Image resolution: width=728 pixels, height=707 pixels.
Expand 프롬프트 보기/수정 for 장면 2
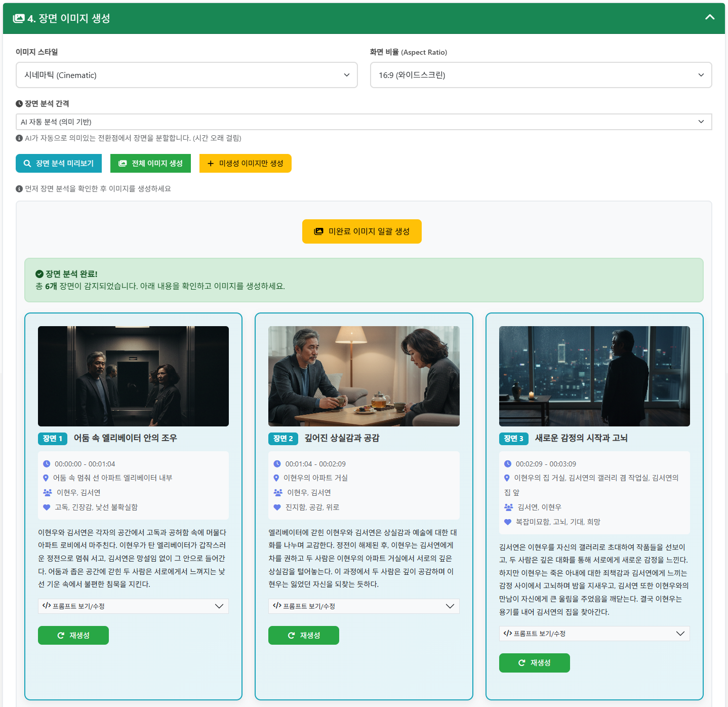[x=364, y=606]
